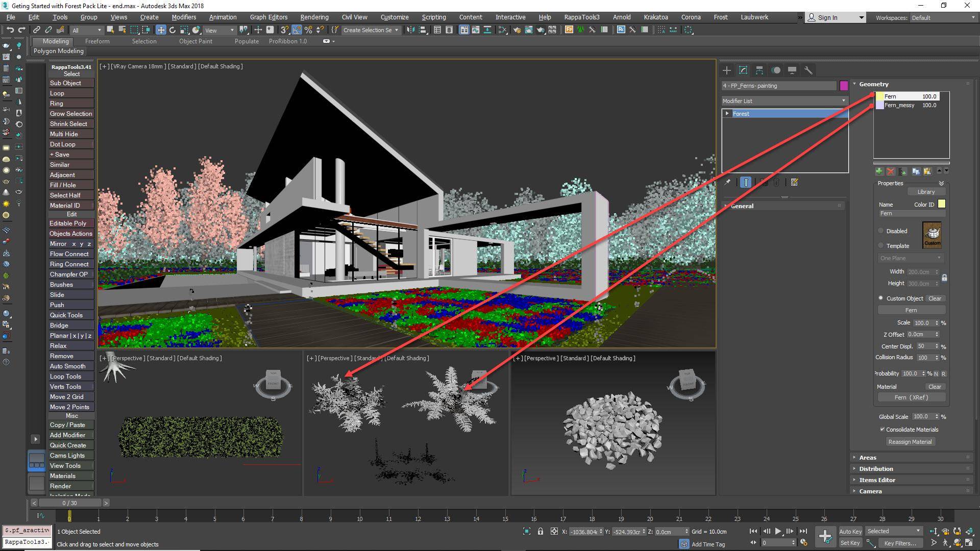
Task: Click the wrench Utilities tab icon
Action: [x=808, y=70]
